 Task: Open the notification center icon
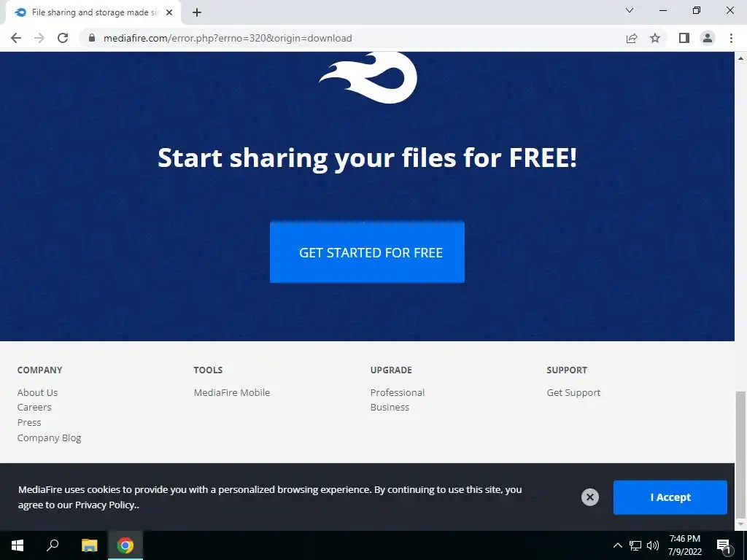point(724,545)
